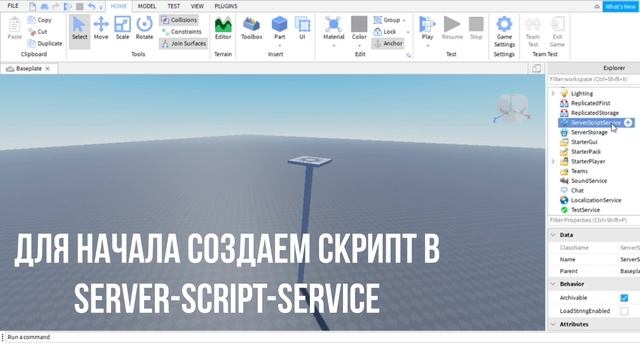Collapse the Attributes section
This screenshot has width=640, height=360.
coord(553,324)
